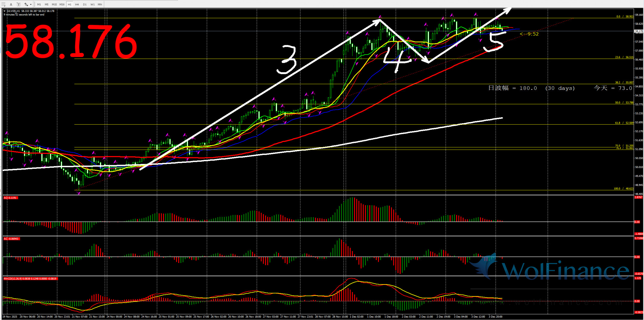Viewport: 644px width, 320px height.
Task: Change chart to H4 timeframe
Action: tap(77, 4)
